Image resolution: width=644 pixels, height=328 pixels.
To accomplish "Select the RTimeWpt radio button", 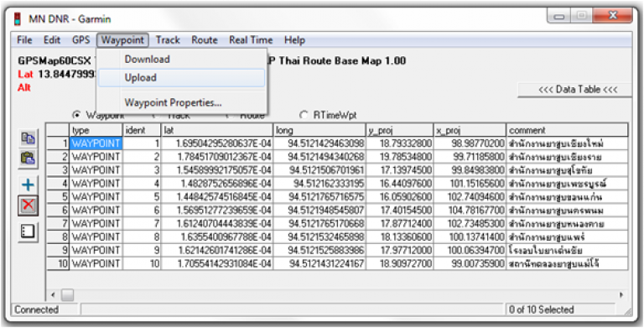I will tap(304, 116).
